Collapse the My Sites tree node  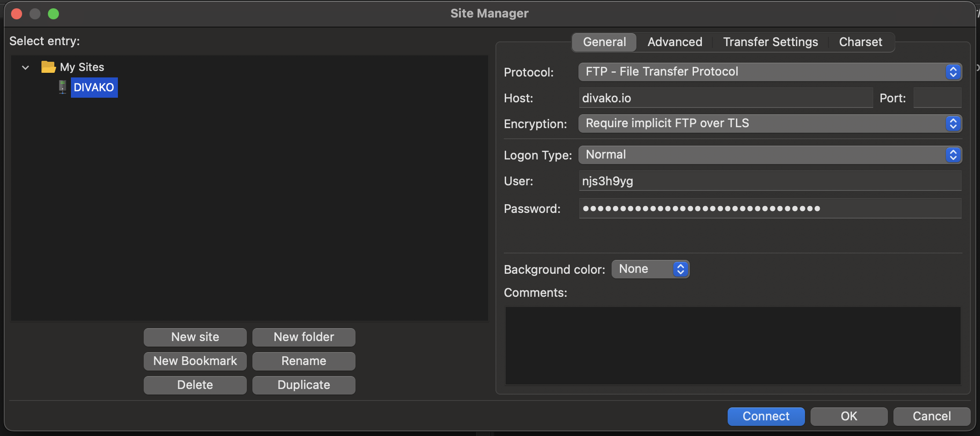[x=26, y=68]
